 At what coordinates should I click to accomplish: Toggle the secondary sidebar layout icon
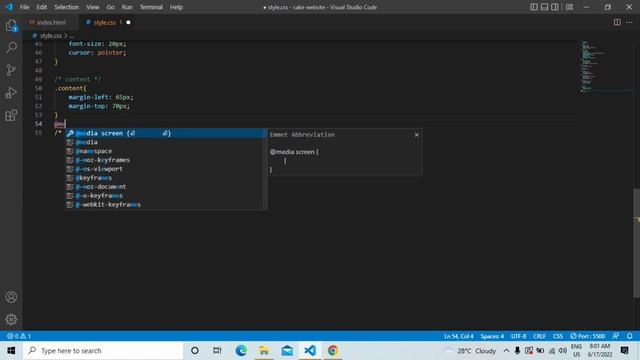[555, 7]
